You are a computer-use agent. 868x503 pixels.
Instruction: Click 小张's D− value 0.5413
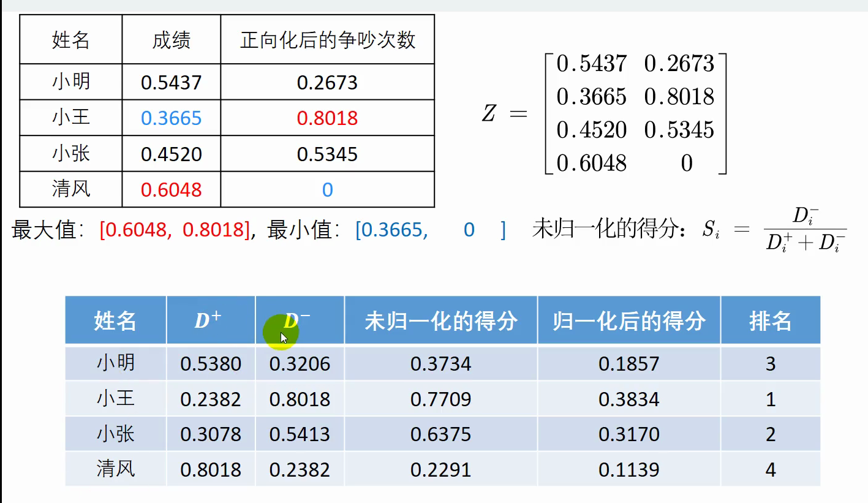(x=300, y=434)
